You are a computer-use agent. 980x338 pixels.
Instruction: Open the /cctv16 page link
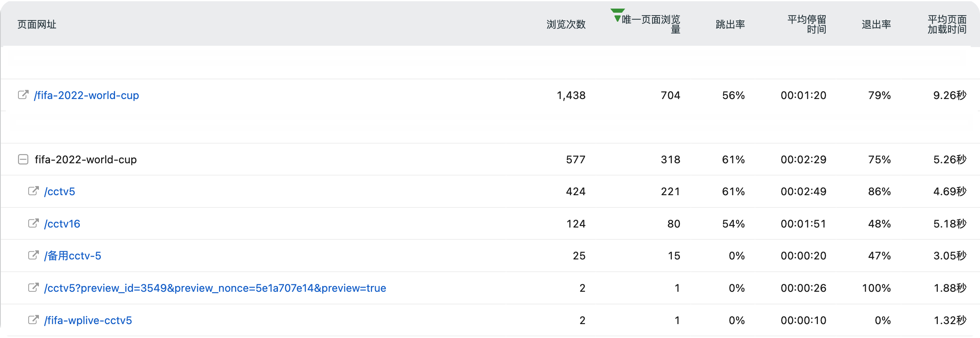(x=62, y=224)
